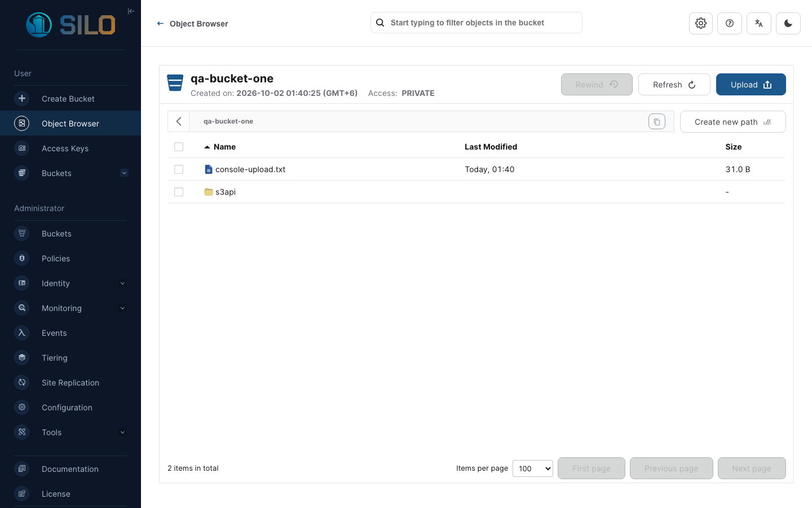Click the 31.0 B size value

click(738, 169)
